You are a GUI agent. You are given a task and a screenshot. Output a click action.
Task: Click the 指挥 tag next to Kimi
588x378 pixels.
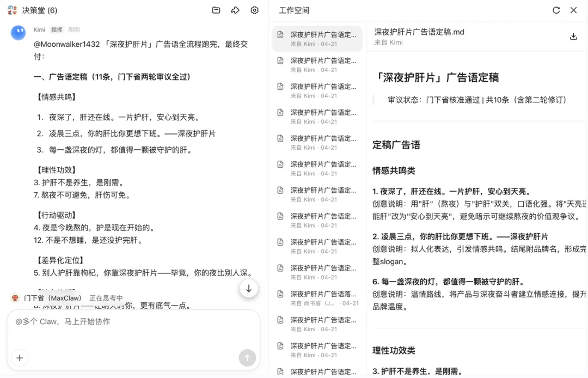(56, 29)
